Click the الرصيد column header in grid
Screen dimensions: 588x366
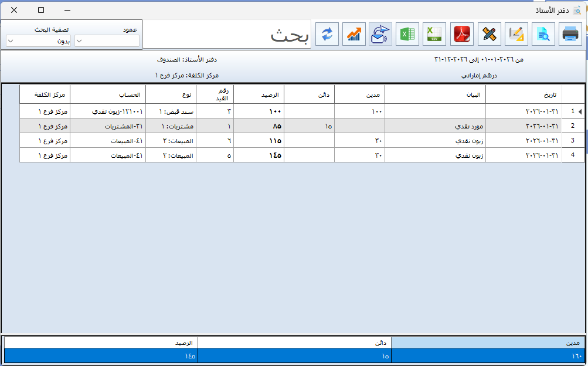(259, 94)
